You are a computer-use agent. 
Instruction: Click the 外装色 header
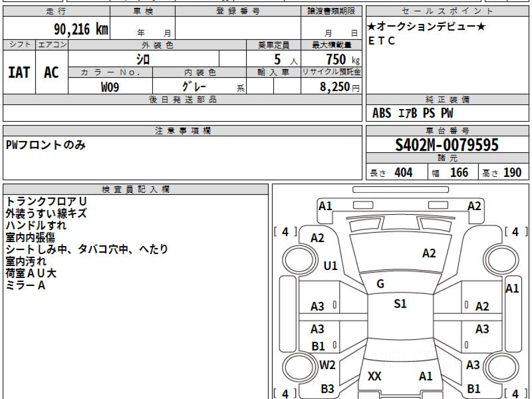pyautogui.click(x=157, y=45)
